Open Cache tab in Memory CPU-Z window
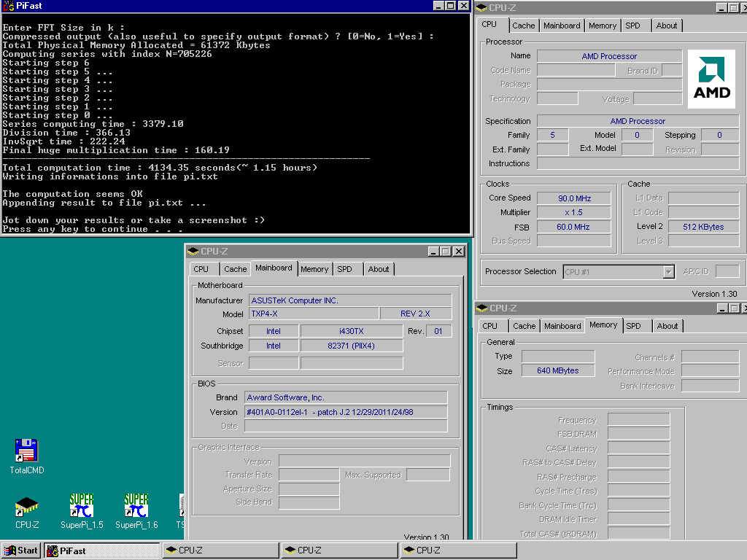Viewport: 747px width, 560px height. tap(524, 326)
